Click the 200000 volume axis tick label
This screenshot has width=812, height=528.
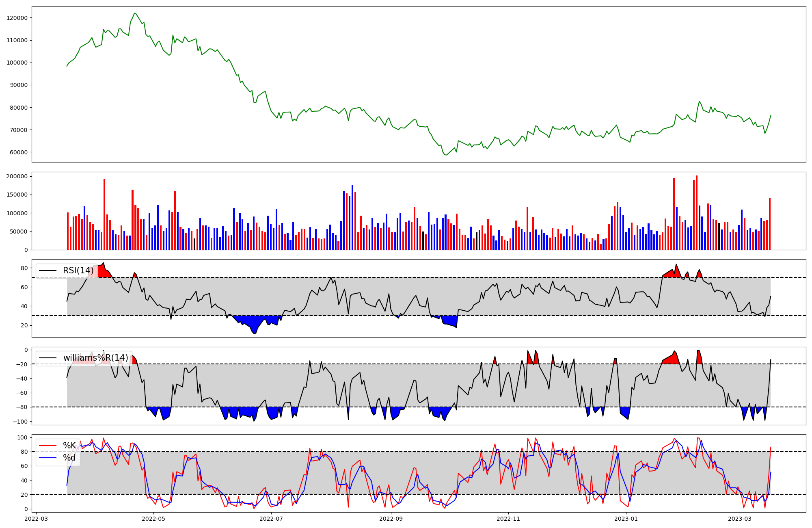pyautogui.click(x=17, y=176)
